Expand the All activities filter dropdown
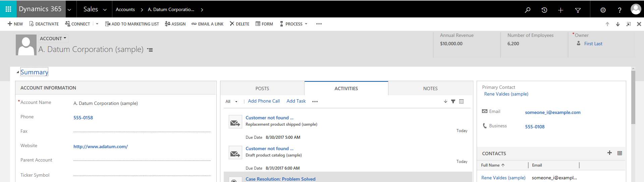Image resolution: width=644 pixels, height=182 pixels. (231, 102)
